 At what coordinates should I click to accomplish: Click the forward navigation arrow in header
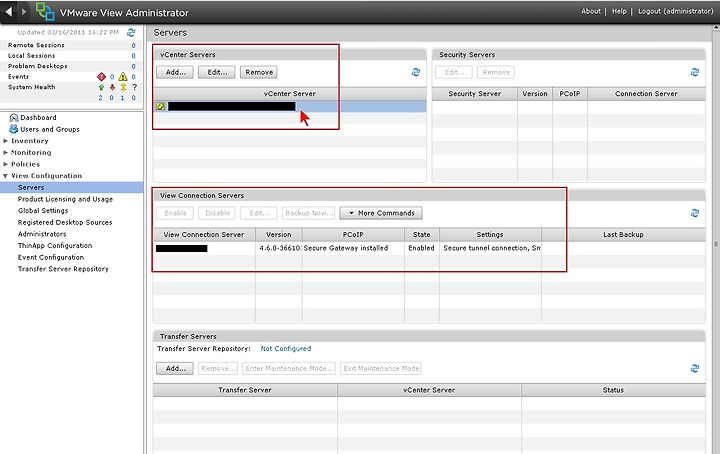(x=24, y=11)
